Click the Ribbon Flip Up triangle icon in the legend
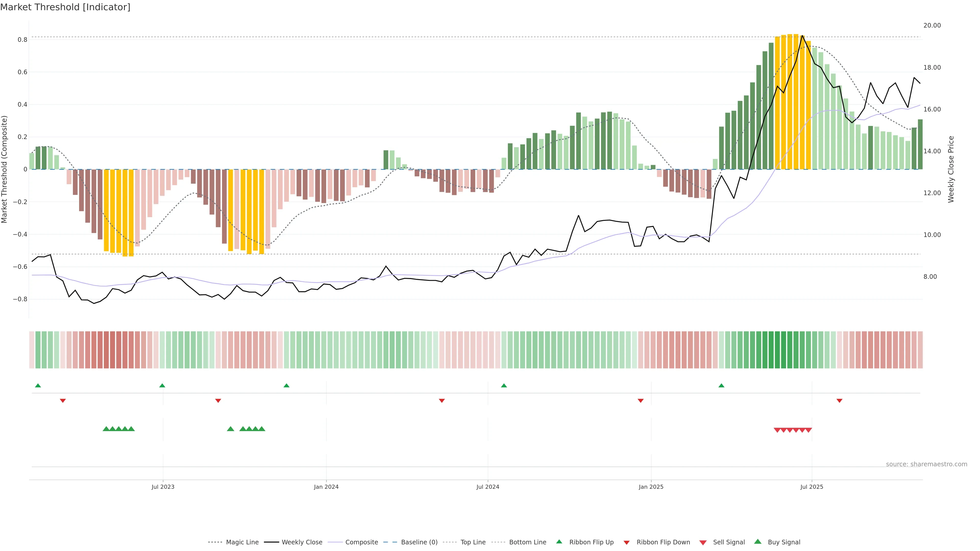Screen dimensions: 980x551 559,542
